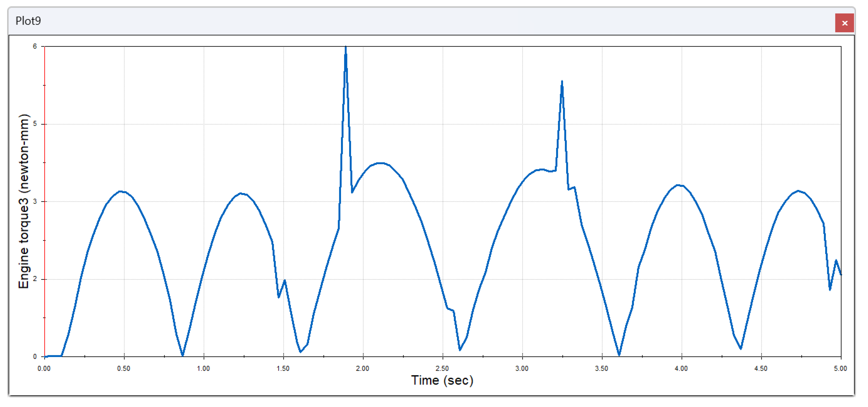Click x-axis tick label 3.50
Viewport: 868px width, 407px height.
[x=601, y=369]
